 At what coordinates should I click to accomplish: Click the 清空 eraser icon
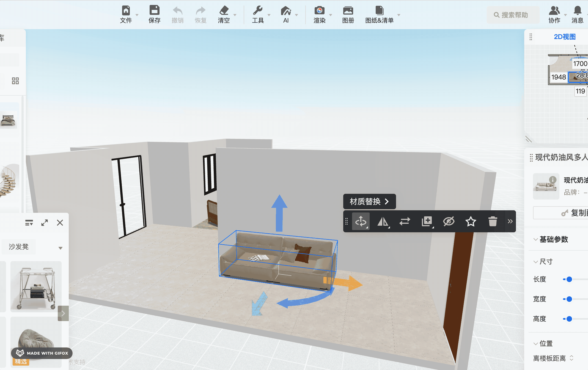tap(224, 10)
